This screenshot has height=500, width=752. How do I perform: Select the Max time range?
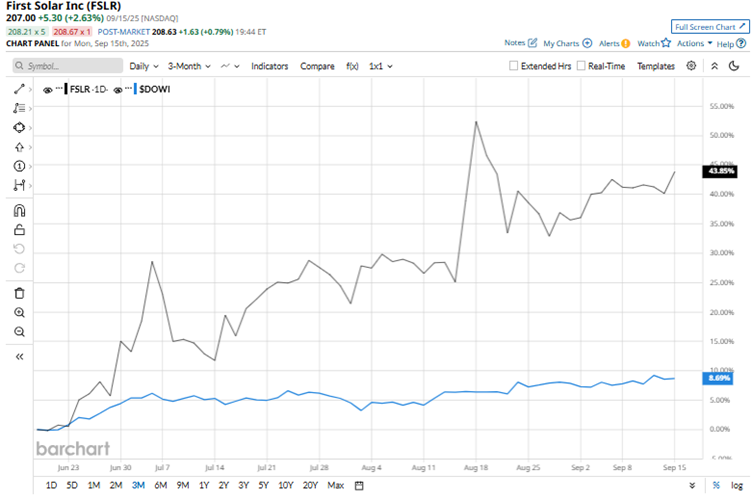tap(336, 486)
